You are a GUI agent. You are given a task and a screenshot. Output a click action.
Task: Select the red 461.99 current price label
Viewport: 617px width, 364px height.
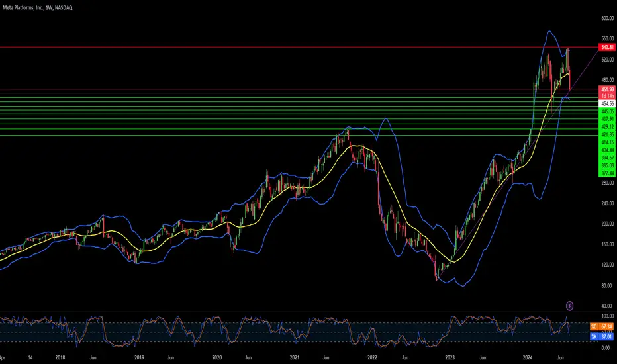tap(607, 90)
